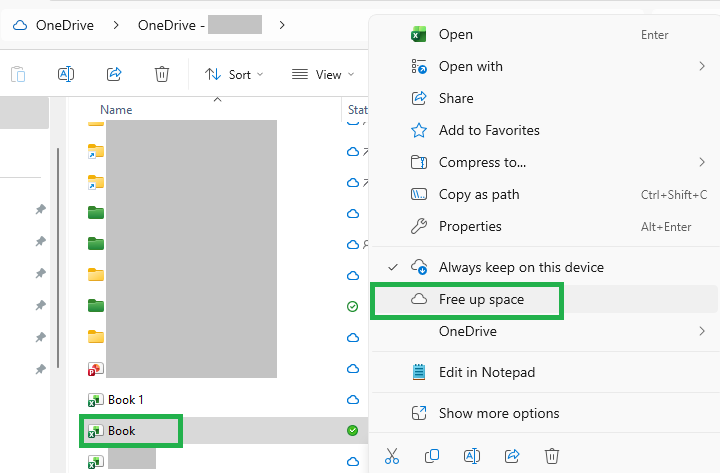Click the Copy icon in context menu

pyautogui.click(x=432, y=456)
